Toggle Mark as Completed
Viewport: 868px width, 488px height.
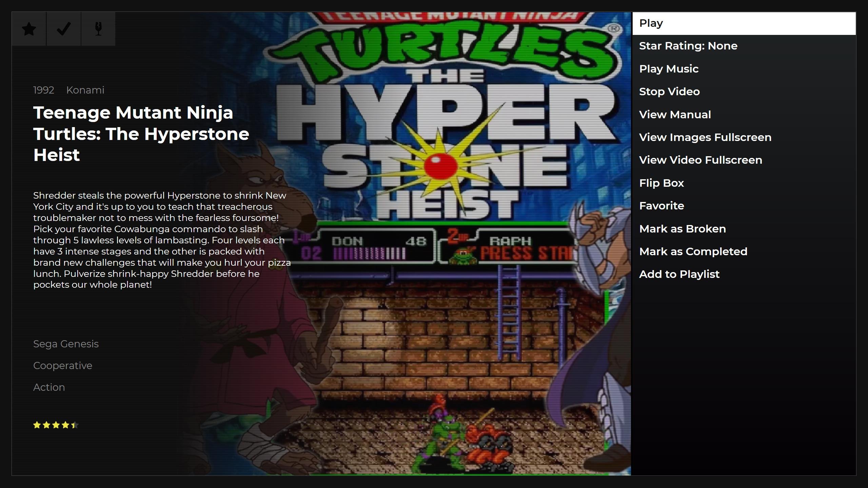(x=744, y=251)
